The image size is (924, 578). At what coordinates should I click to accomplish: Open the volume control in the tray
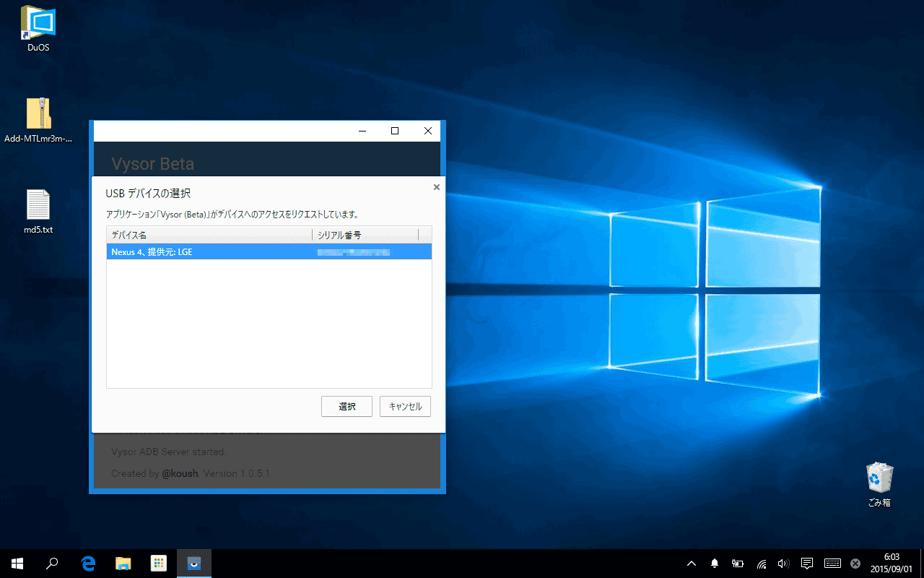point(783,564)
